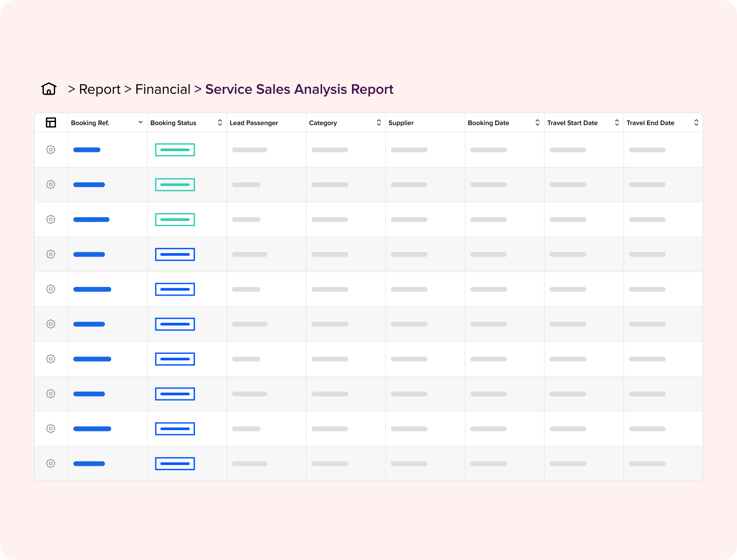Click blue booking status badge in sixth row
Image resolution: width=737 pixels, height=560 pixels.
175,324
